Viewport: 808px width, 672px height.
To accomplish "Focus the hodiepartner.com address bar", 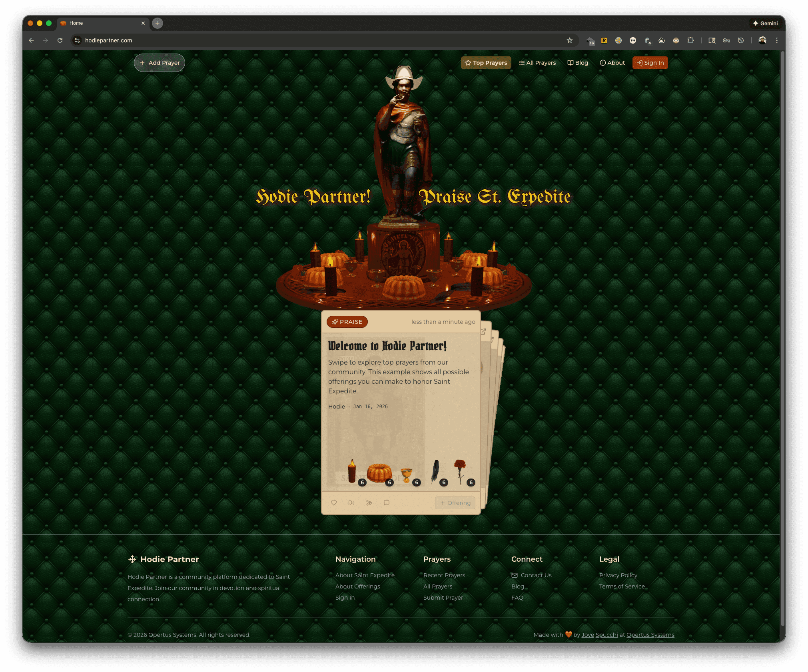I will click(324, 40).
